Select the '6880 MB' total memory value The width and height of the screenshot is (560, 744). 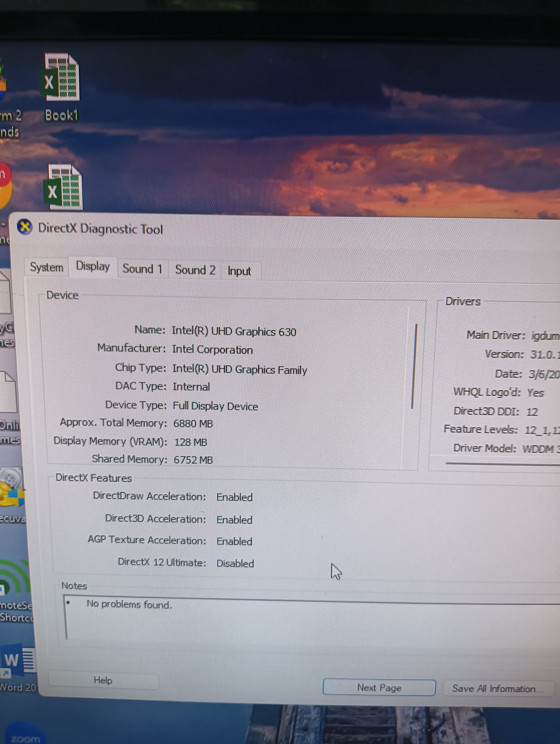point(193,423)
